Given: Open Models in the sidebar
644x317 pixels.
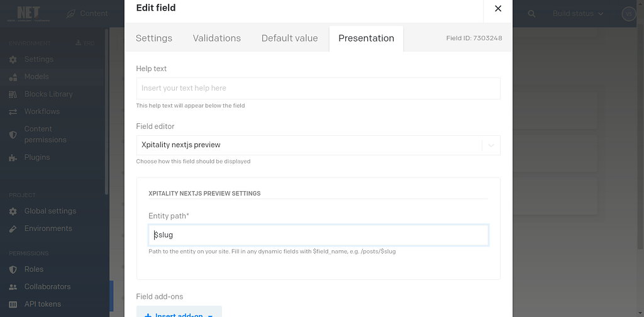Looking at the screenshot, I should [x=36, y=77].
